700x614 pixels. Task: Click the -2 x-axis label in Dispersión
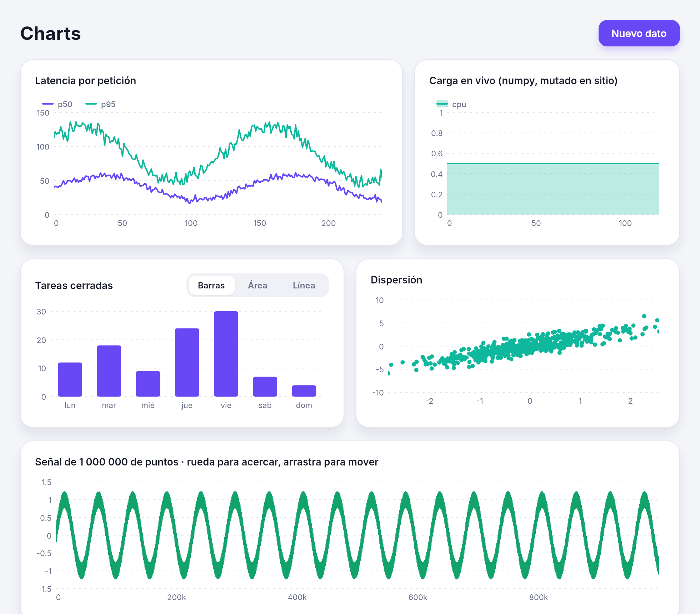point(429,401)
